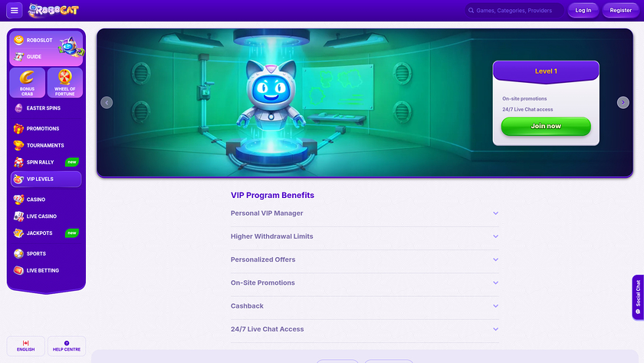Viewport: 644px width, 363px height.
Task: Click the search magnifier icon
Action: click(471, 10)
